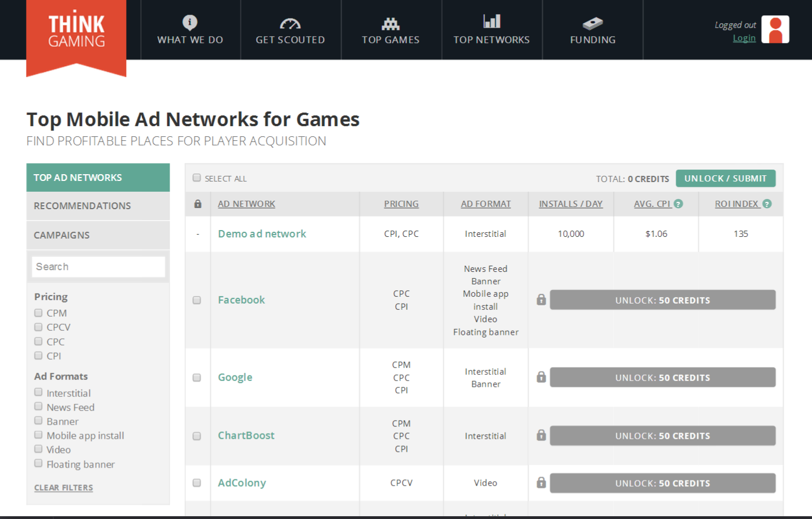The width and height of the screenshot is (812, 519).
Task: Click the lock icon in AdColony row
Action: [541, 483]
